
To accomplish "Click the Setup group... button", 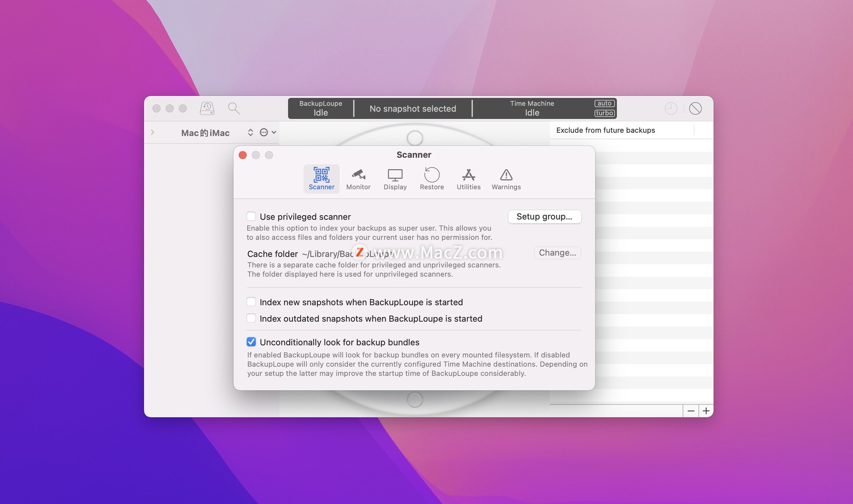I will pyautogui.click(x=544, y=217).
